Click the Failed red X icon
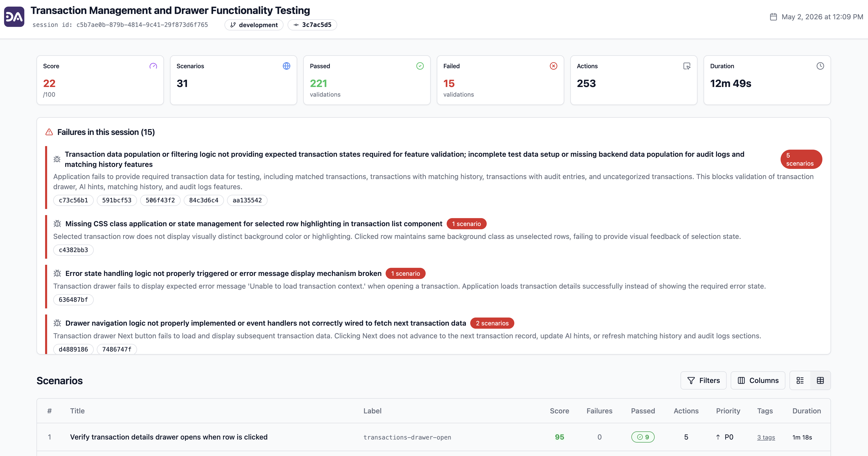This screenshot has height=456, width=868. pos(553,66)
